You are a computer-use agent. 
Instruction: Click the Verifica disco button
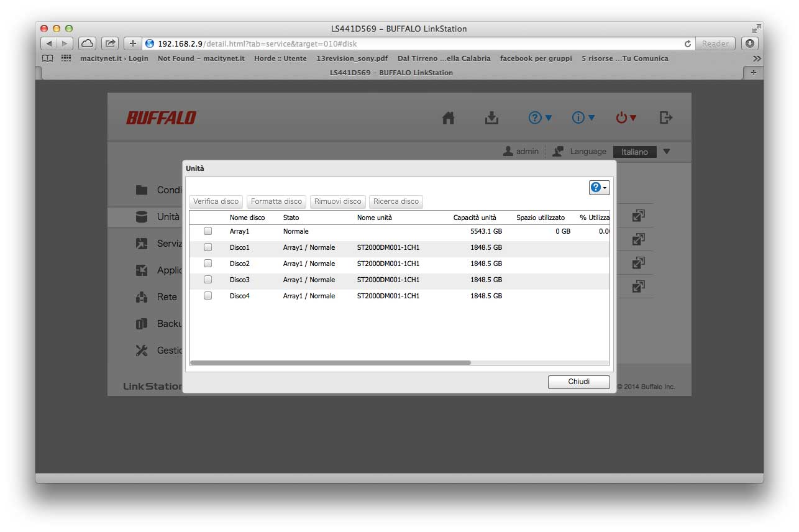pyautogui.click(x=216, y=201)
